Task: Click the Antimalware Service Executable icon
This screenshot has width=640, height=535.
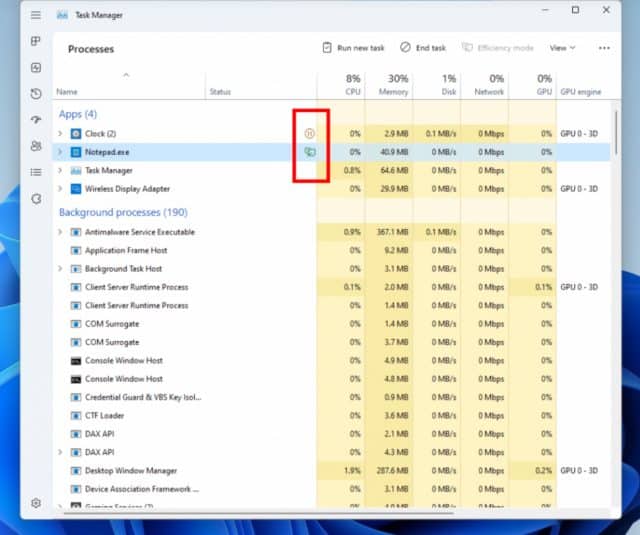Action: [76, 232]
